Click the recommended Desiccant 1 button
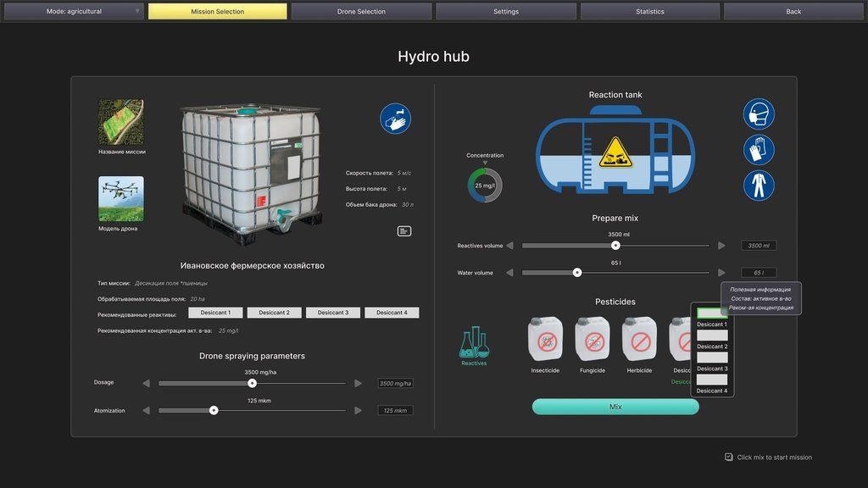 [215, 313]
